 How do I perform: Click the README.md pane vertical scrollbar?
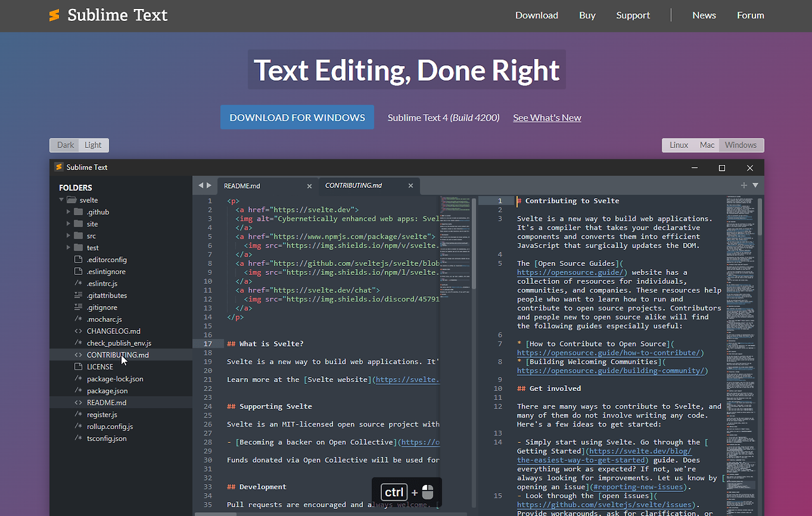(474, 244)
